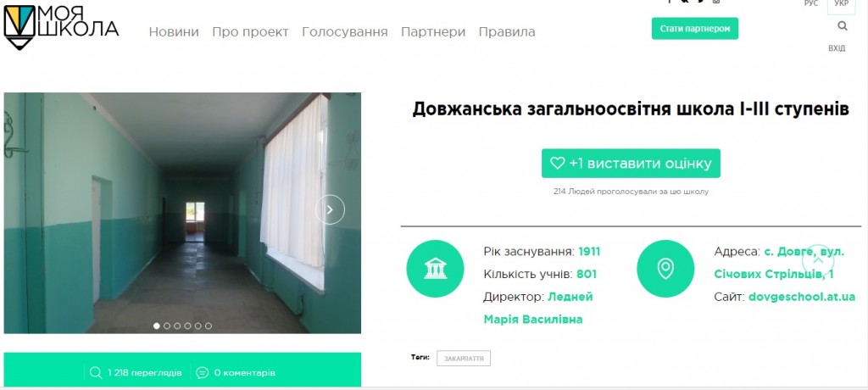Switch language to РУС
This screenshot has height=390, width=868.
pyautogui.click(x=811, y=3)
